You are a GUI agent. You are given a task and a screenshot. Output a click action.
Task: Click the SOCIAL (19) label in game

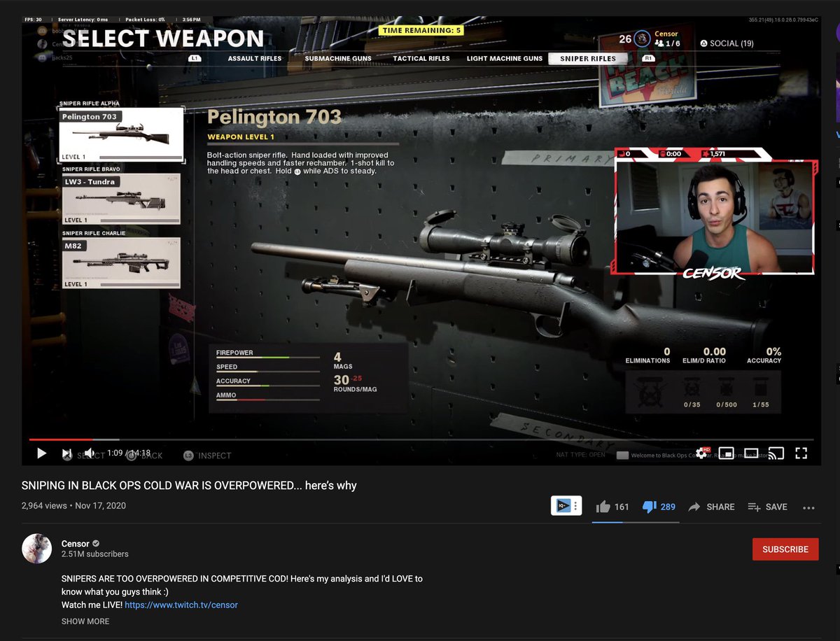click(x=727, y=43)
